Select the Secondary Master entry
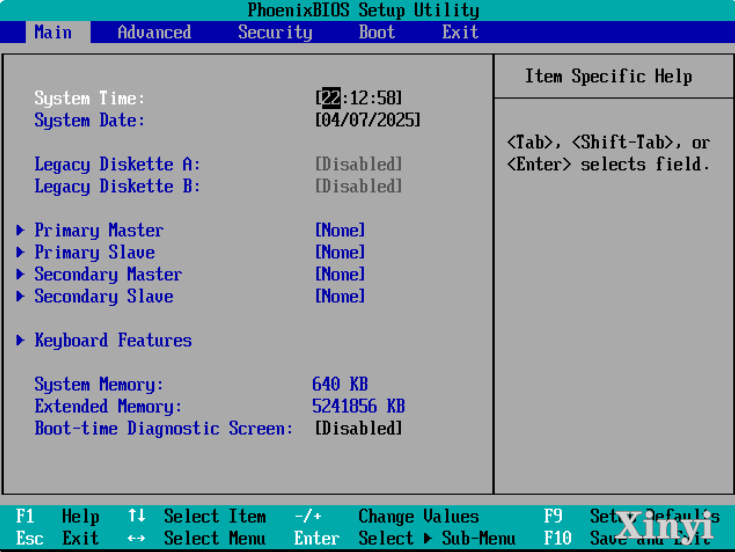 108,275
